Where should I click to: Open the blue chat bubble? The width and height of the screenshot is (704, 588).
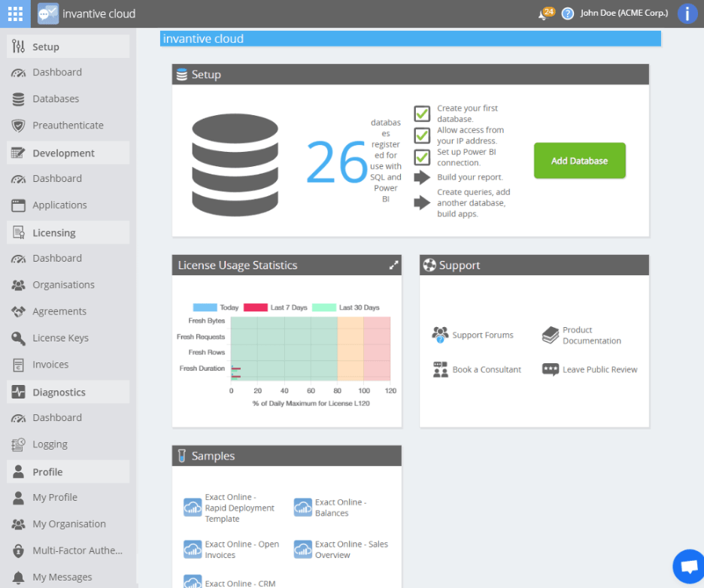[688, 566]
